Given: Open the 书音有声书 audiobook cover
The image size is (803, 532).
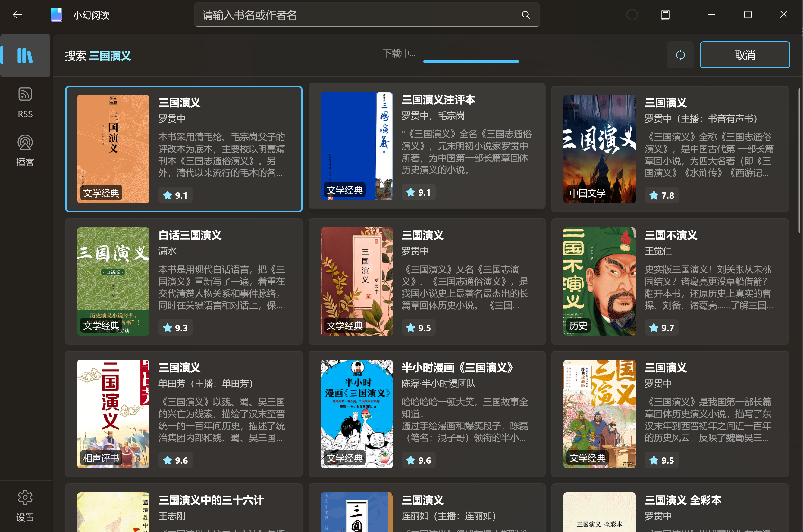Looking at the screenshot, I should click(599, 149).
